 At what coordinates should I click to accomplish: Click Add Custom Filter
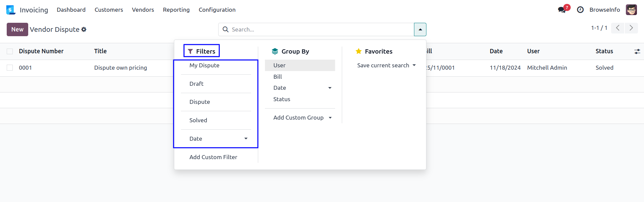[213, 157]
